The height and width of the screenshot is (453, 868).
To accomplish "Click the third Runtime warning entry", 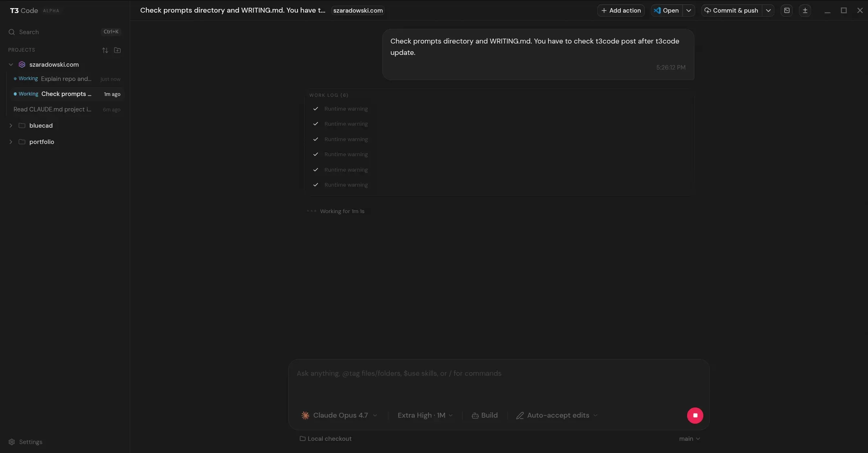I will (341, 139).
